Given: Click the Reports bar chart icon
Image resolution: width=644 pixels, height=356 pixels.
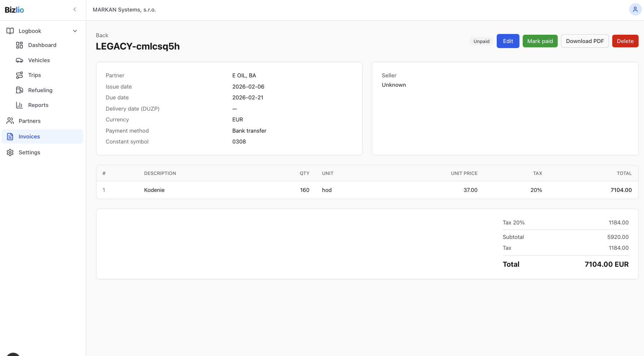Looking at the screenshot, I should coord(19,105).
